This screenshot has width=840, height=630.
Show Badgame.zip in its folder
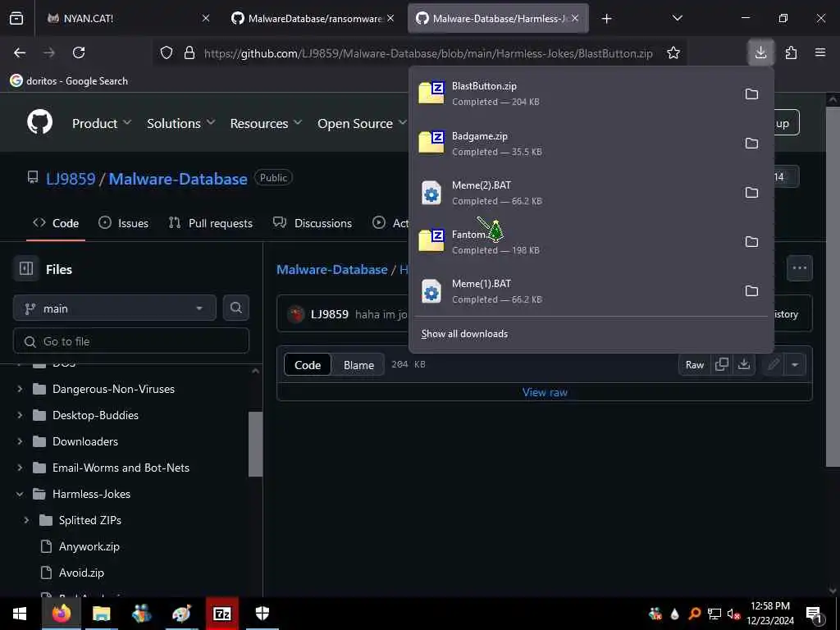[751, 143]
